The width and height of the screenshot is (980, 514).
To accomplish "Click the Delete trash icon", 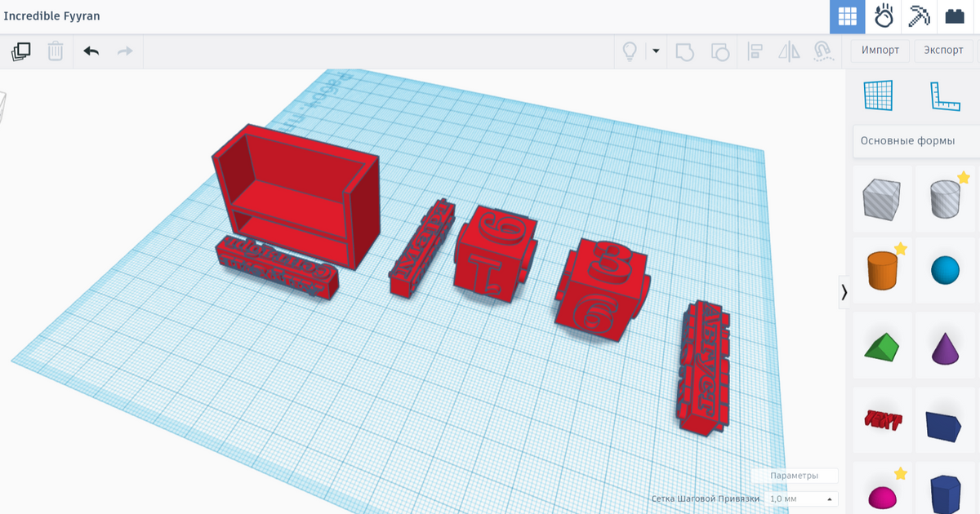I will click(x=56, y=51).
